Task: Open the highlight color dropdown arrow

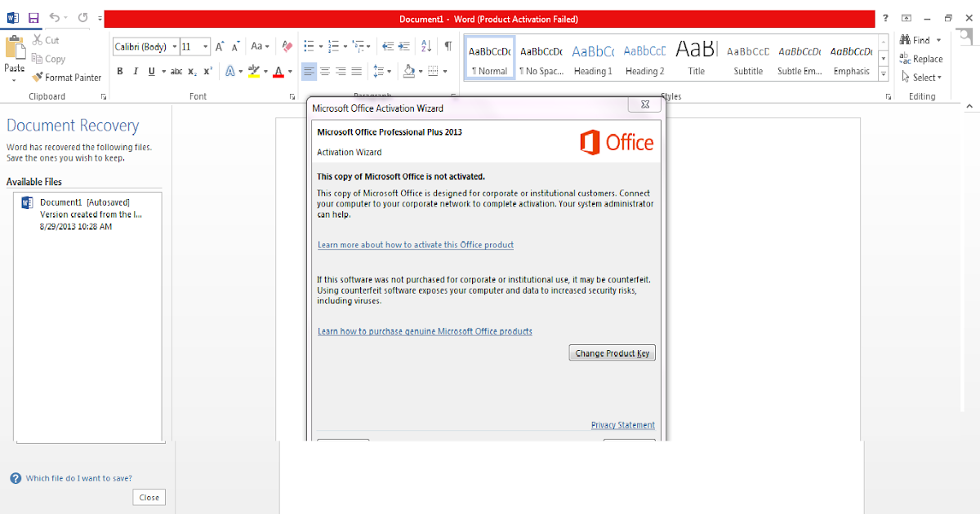Action: point(265,72)
